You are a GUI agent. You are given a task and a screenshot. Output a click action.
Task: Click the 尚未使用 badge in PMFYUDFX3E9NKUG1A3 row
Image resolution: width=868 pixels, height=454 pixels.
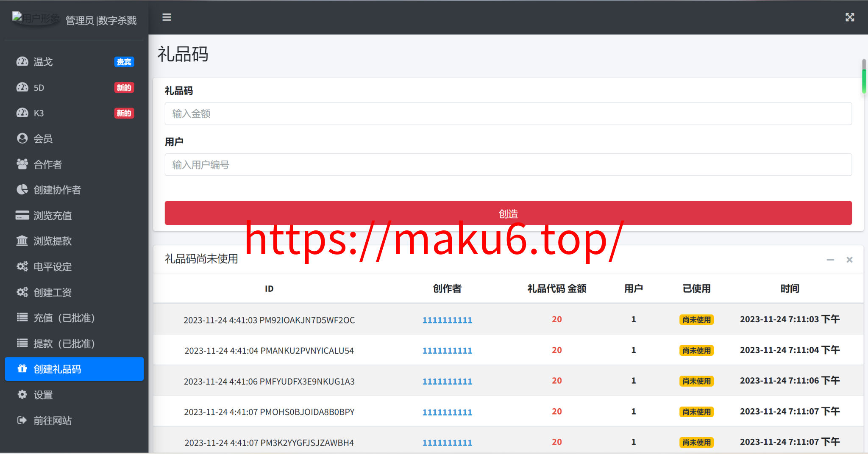tap(696, 381)
